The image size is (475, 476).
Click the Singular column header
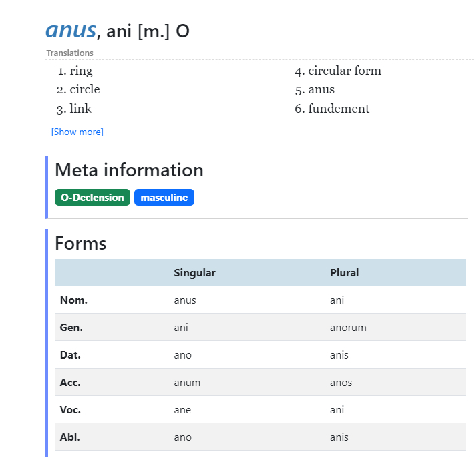[194, 272]
